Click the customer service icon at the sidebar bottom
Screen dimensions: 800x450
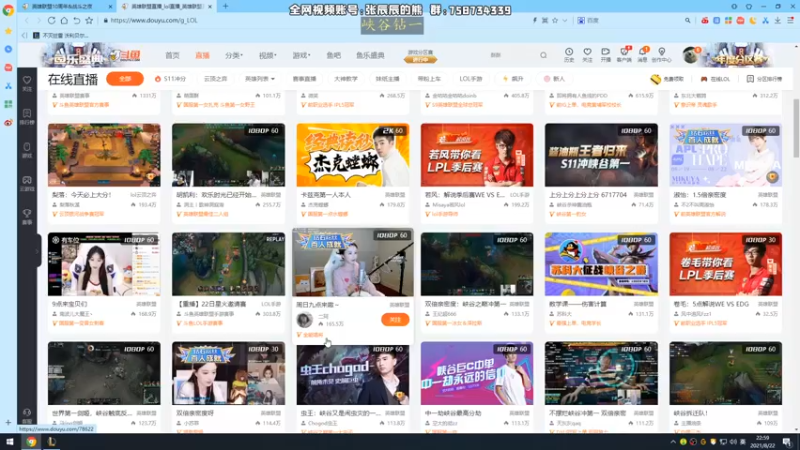pyautogui.click(x=27, y=415)
